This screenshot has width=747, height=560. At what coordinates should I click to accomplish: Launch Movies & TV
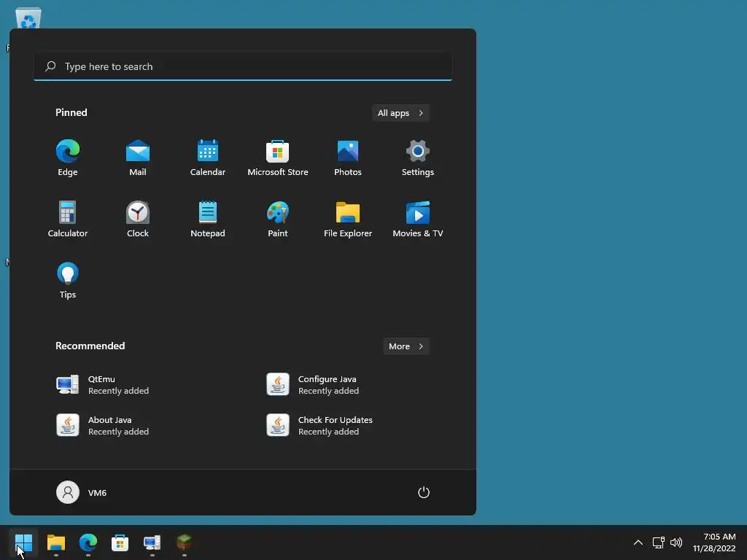tap(418, 219)
